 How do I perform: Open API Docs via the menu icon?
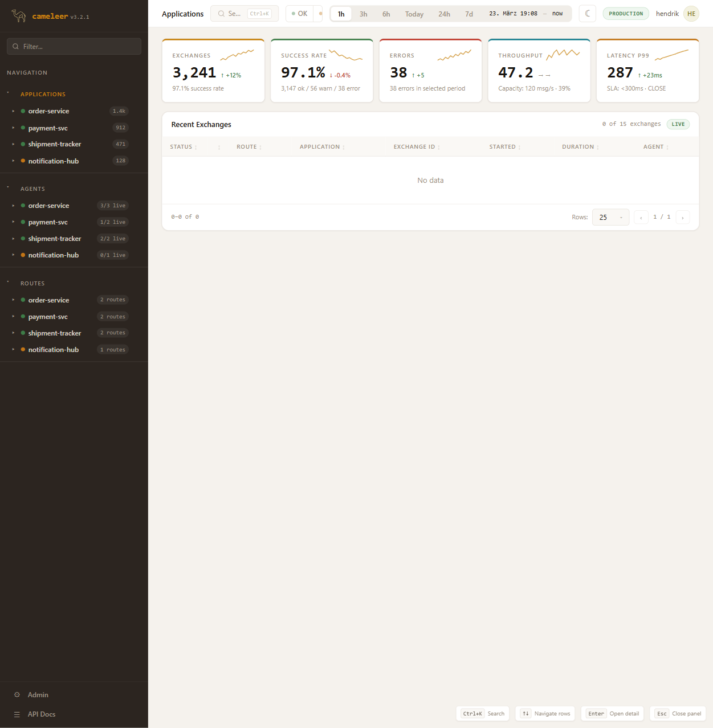tap(17, 714)
